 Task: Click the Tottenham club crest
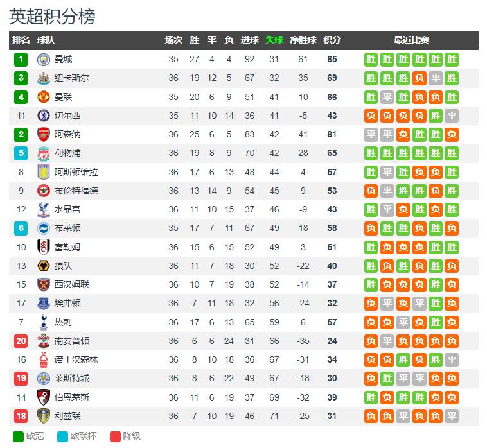(x=44, y=322)
